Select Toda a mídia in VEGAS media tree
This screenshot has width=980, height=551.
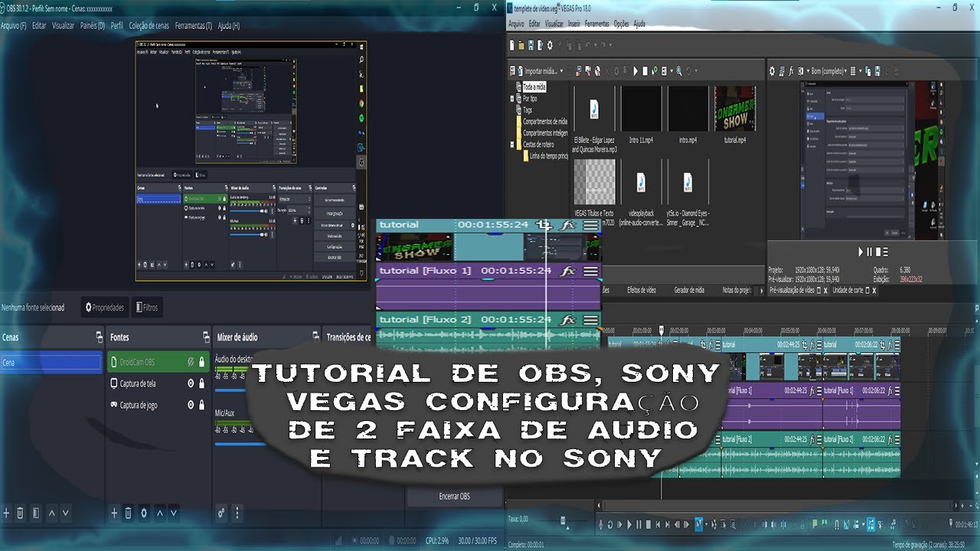[x=534, y=87]
